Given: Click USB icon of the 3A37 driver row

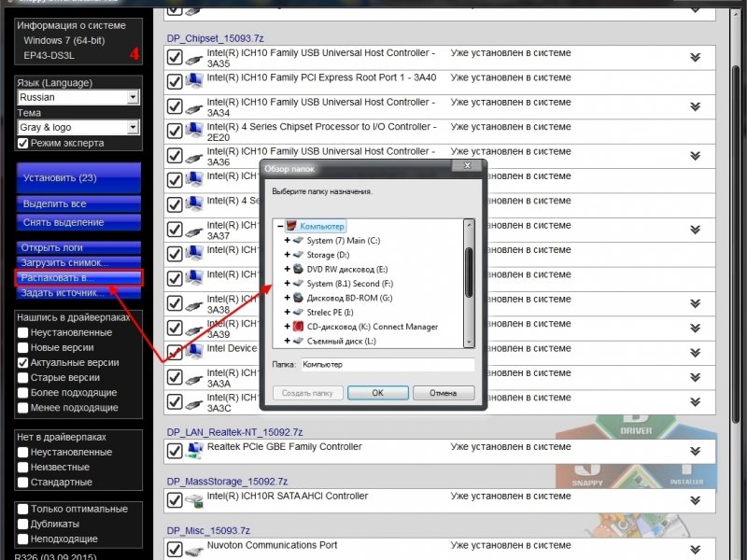Looking at the screenshot, I should [x=194, y=231].
